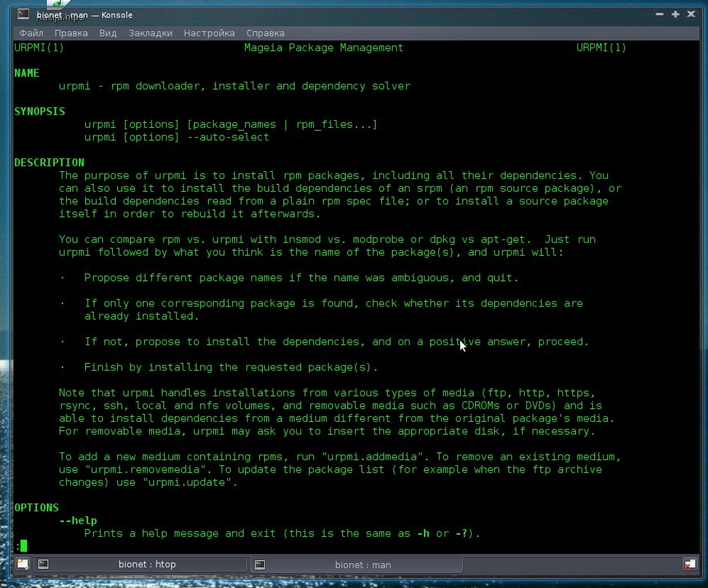Open the Настройка menu
The width and height of the screenshot is (708, 588).
pyautogui.click(x=209, y=33)
